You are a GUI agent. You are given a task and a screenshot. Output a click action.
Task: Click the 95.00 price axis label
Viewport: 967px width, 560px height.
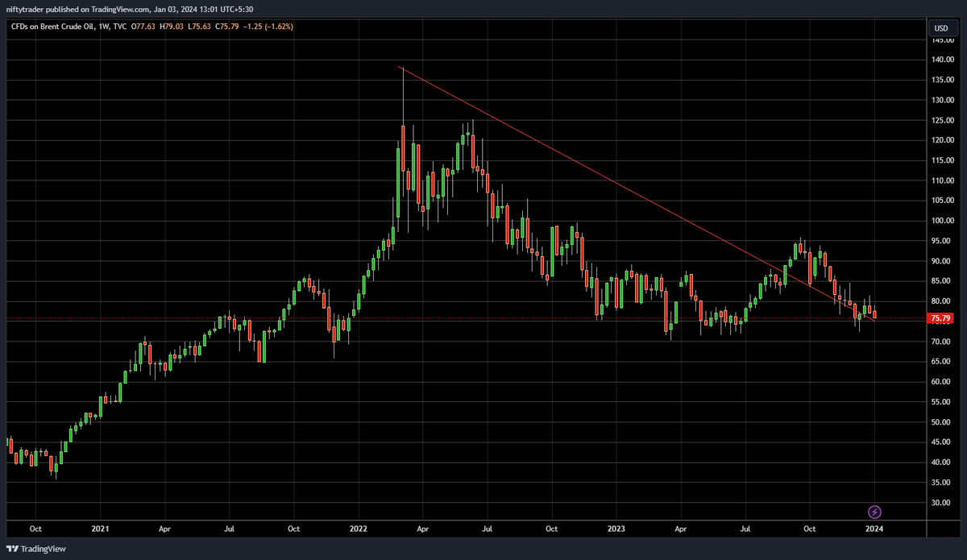point(941,241)
